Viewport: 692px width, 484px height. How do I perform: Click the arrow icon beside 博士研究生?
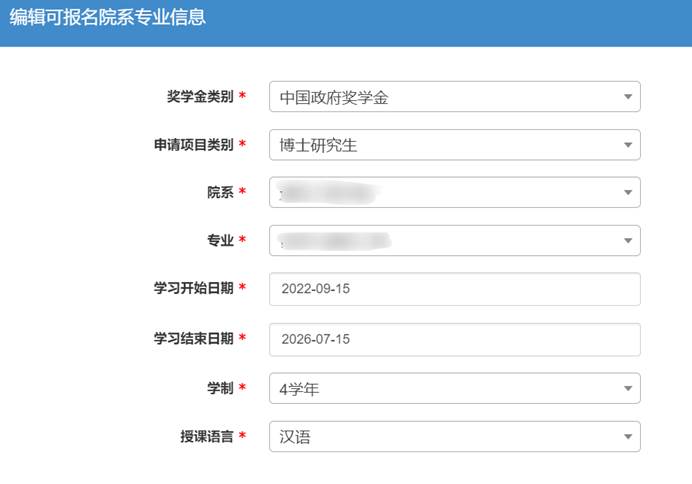tap(627, 145)
